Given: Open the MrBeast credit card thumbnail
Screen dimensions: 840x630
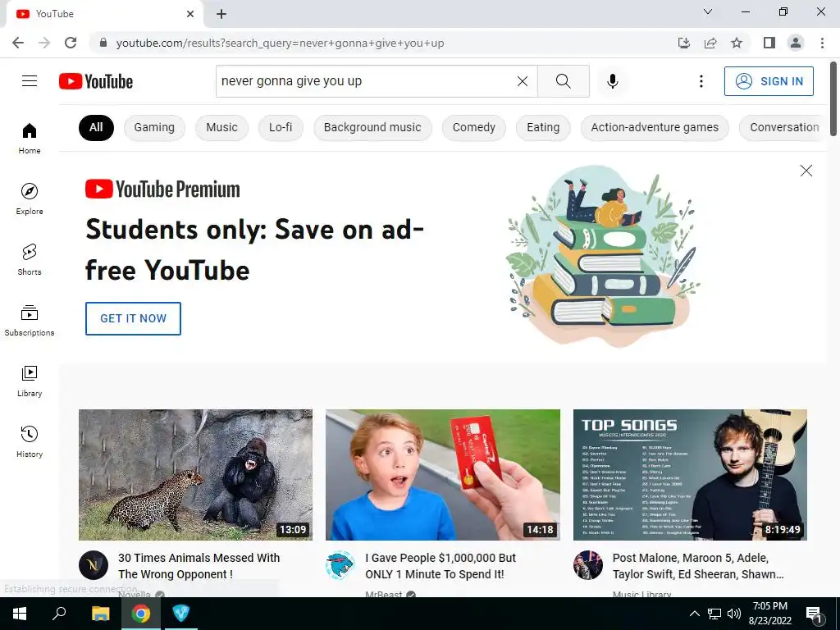Looking at the screenshot, I should click(x=442, y=475).
